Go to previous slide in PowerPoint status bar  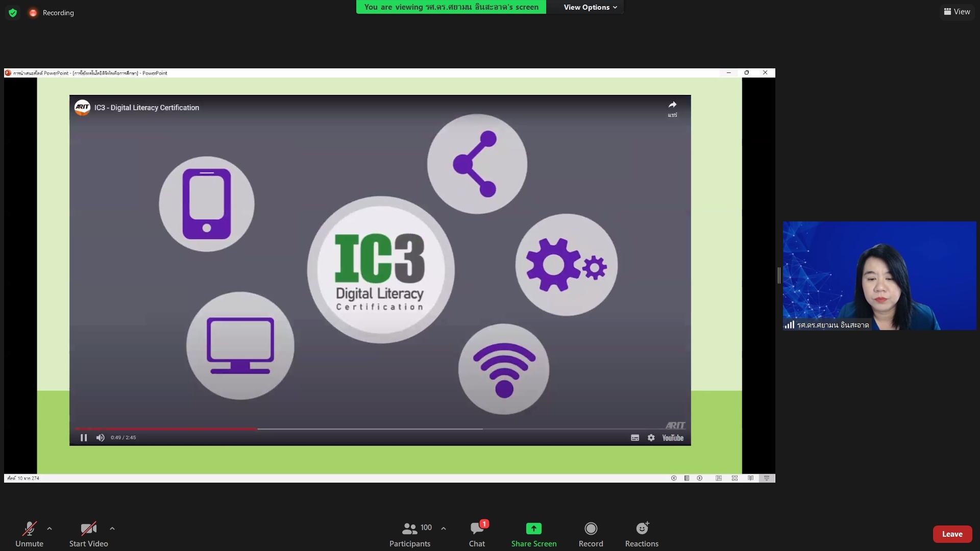[674, 478]
